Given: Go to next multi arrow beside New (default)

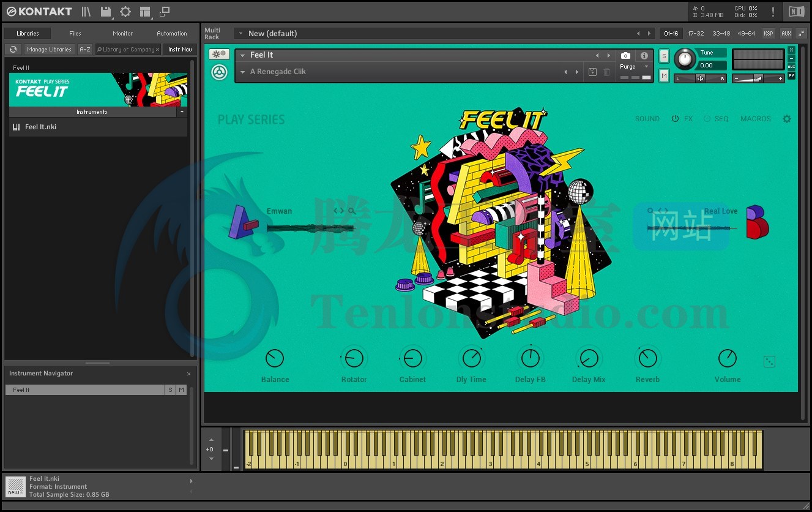Looking at the screenshot, I should 649,34.
